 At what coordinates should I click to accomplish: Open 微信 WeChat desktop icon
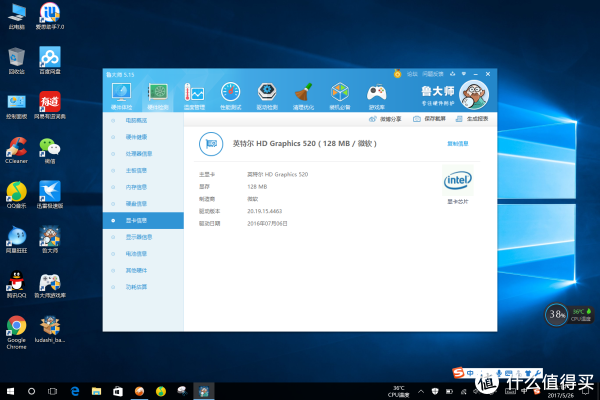pos(50,151)
